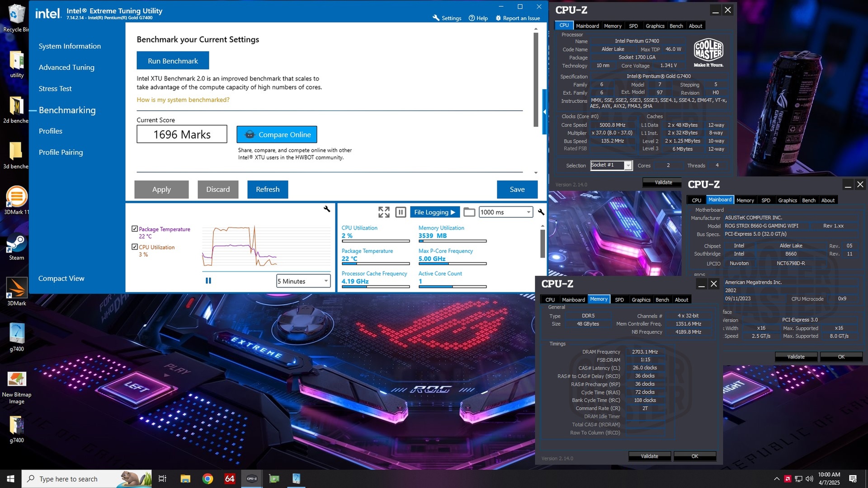Open the Recycle Bin desktop icon
Viewport: 868px width, 488px height.
point(16,18)
